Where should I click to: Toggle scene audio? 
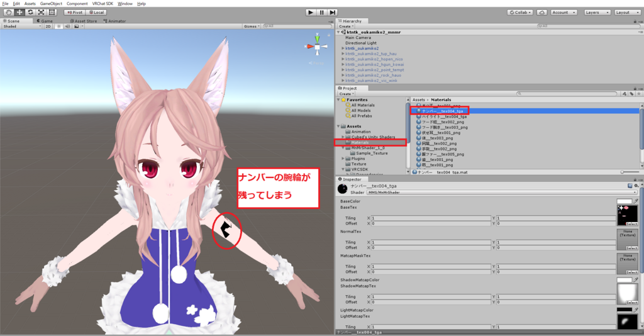67,26
